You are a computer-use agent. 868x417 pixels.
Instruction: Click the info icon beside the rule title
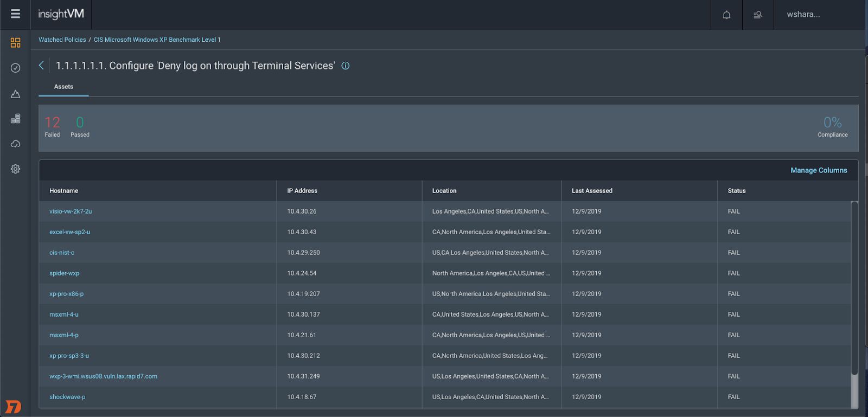345,66
